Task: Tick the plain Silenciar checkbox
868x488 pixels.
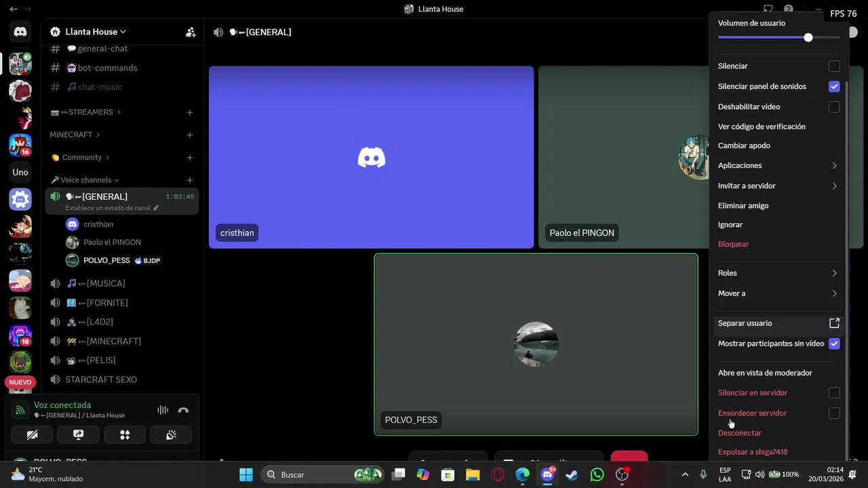Action: [x=834, y=66]
